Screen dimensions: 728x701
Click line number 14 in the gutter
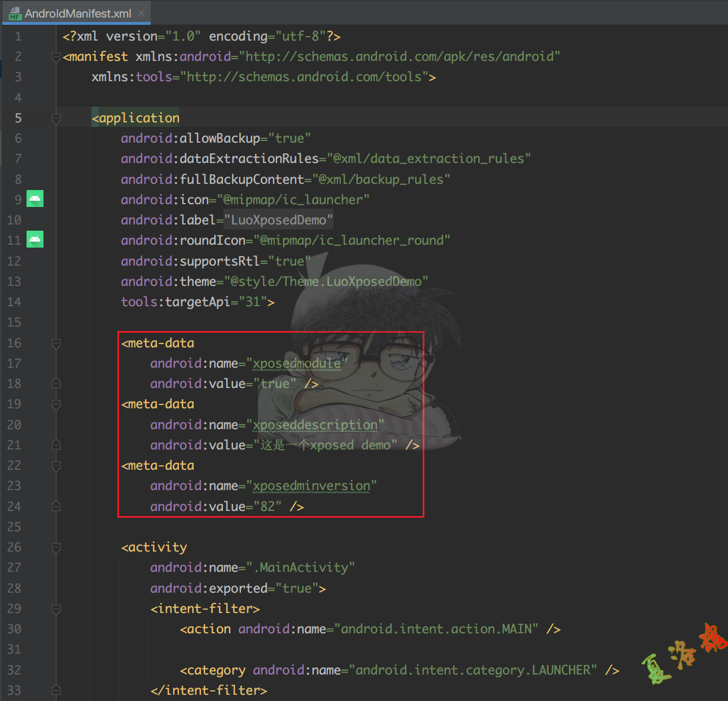[14, 302]
